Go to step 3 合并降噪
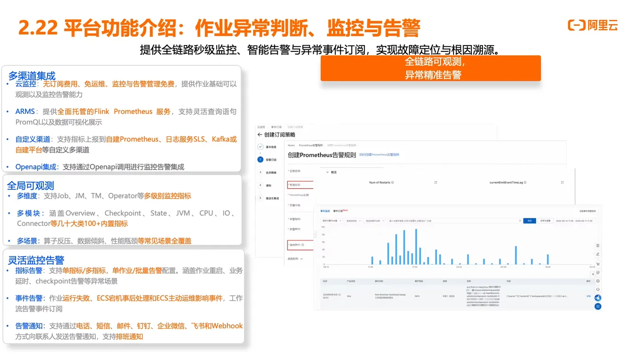Image resolution: width=644 pixels, height=362 pixels. [260, 172]
